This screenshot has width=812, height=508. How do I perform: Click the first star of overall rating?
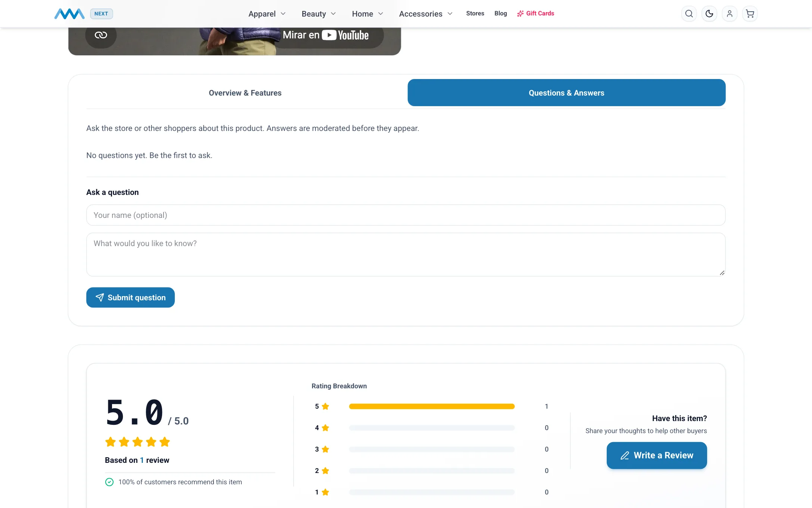111,442
